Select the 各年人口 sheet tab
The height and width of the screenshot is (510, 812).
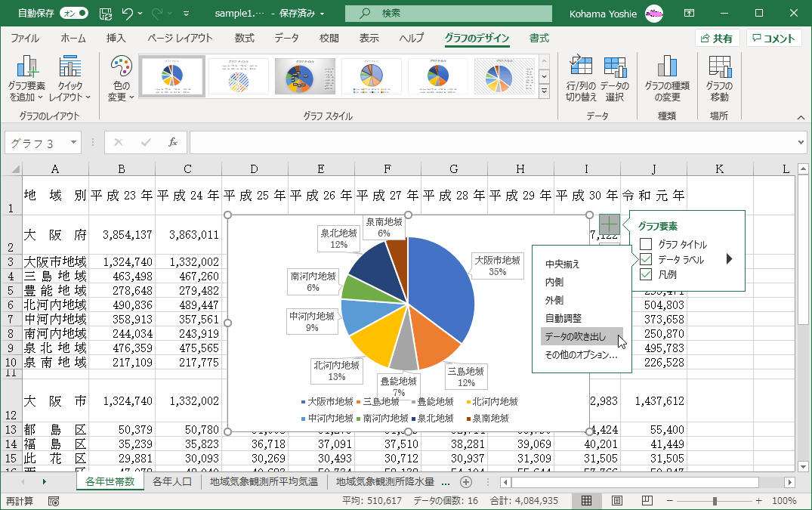coord(172,481)
